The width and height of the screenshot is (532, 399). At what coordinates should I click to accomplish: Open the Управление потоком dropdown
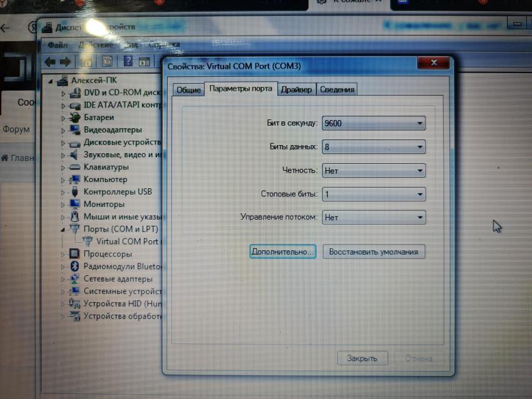pyautogui.click(x=374, y=218)
